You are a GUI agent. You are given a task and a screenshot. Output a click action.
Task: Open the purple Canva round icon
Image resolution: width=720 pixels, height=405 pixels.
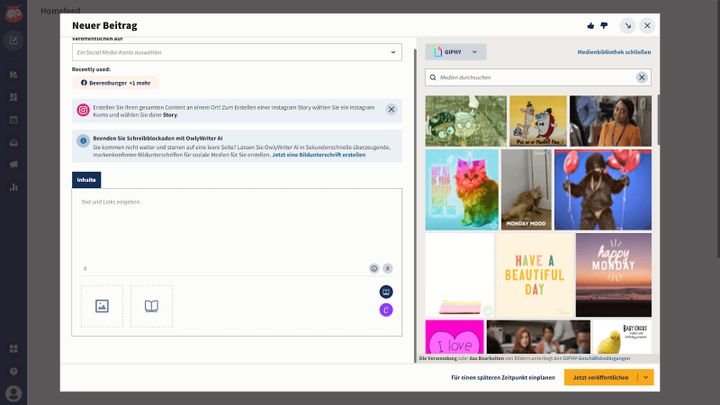tap(386, 310)
